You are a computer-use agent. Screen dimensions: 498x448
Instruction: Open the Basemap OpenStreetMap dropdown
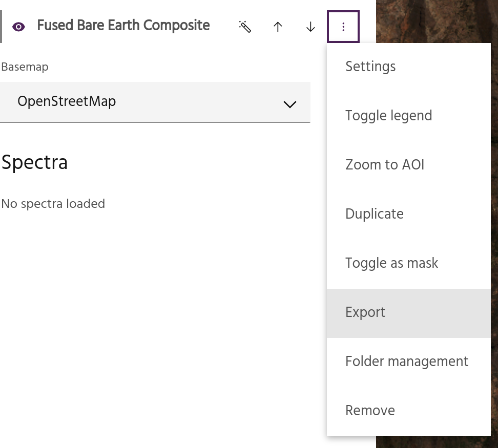(x=154, y=102)
